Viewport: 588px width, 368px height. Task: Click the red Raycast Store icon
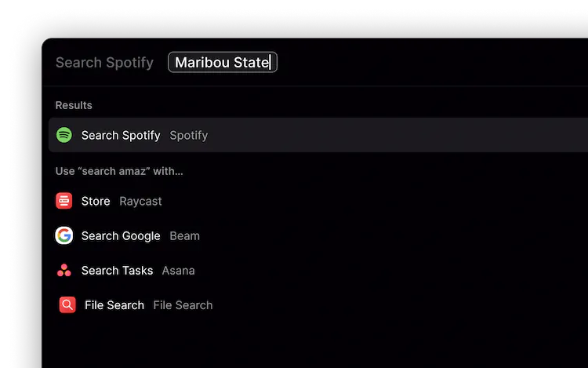coord(64,201)
